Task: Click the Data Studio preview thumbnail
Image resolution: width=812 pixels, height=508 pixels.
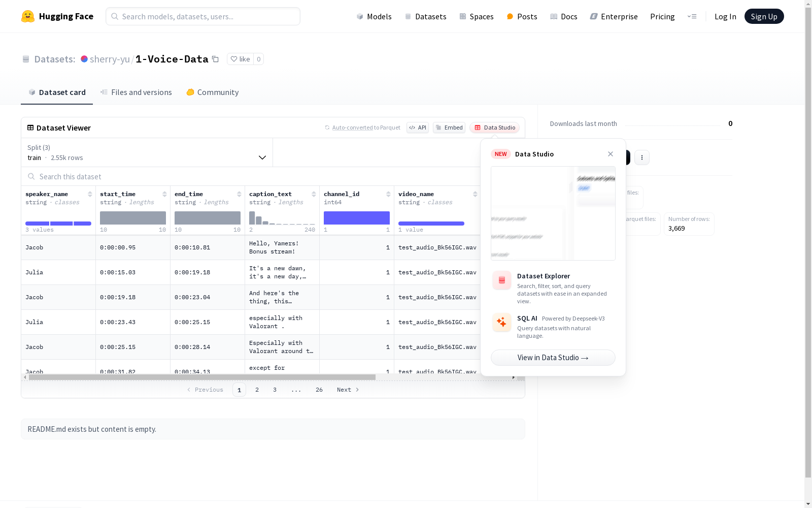Action: pos(553,213)
